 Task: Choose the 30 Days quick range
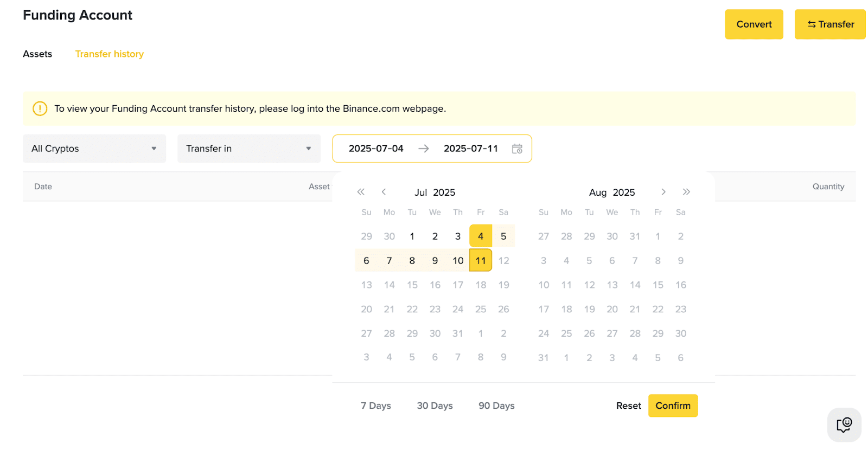tap(435, 406)
